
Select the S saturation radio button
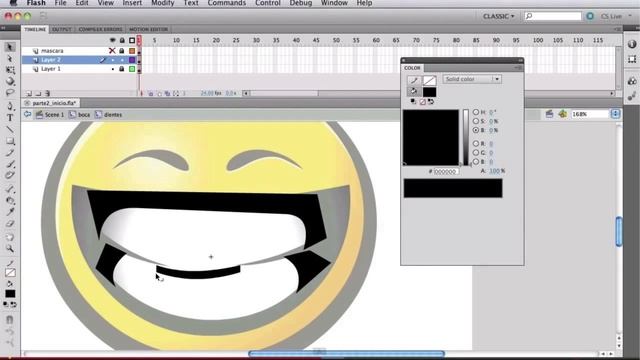click(476, 121)
